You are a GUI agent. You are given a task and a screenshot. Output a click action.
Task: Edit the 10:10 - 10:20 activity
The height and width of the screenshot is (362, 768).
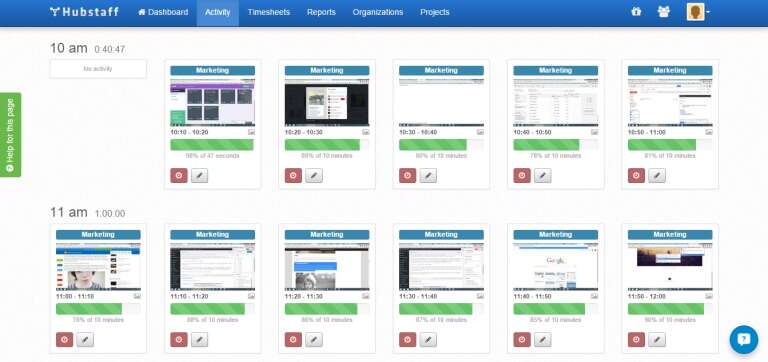click(x=199, y=175)
